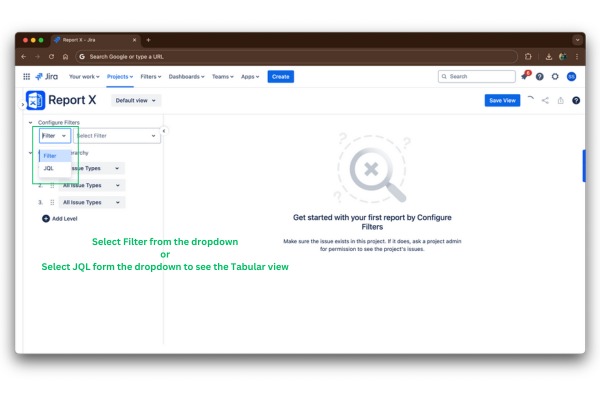Click the plus icon for Add Level
The width and height of the screenshot is (600, 400).
click(x=46, y=218)
